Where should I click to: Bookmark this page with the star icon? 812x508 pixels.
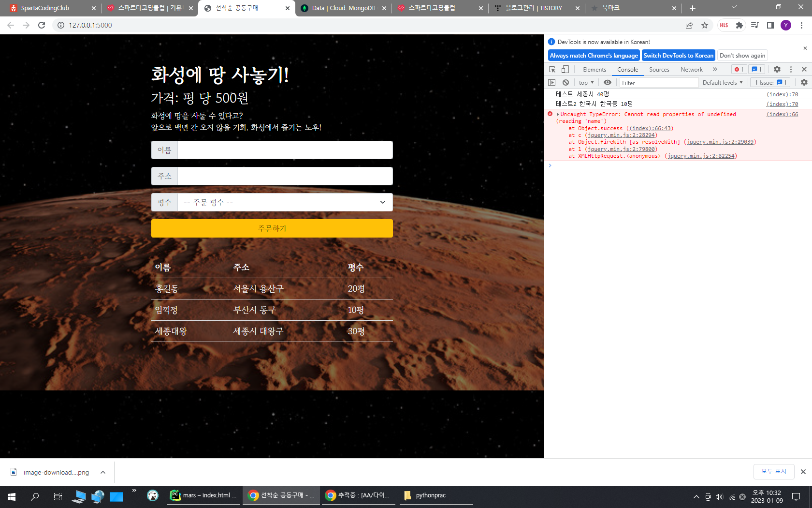pos(705,25)
